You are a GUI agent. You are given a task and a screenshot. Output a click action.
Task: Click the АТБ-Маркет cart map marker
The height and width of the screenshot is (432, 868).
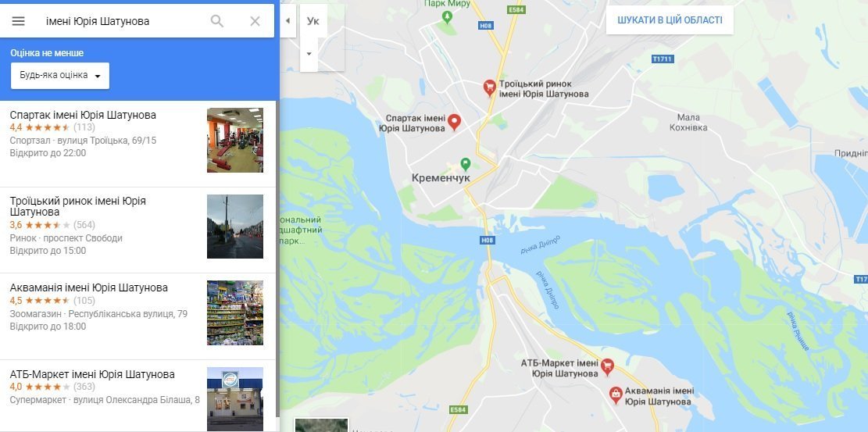pyautogui.click(x=607, y=366)
